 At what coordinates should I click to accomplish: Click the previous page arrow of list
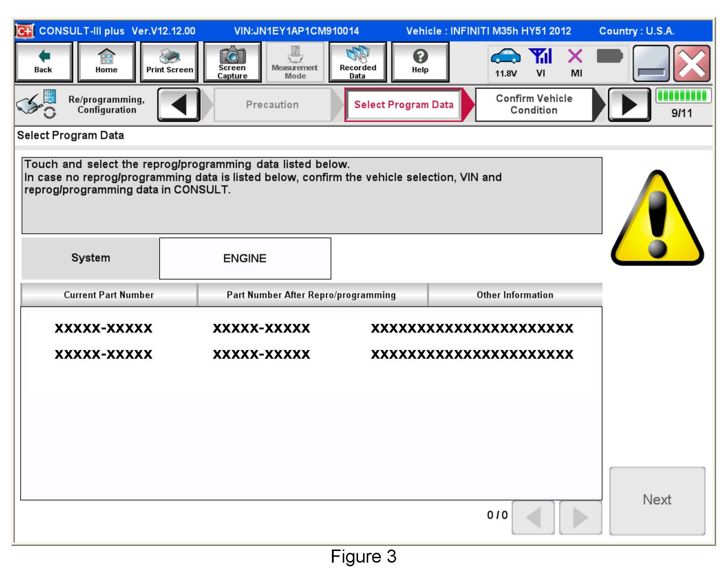click(533, 517)
